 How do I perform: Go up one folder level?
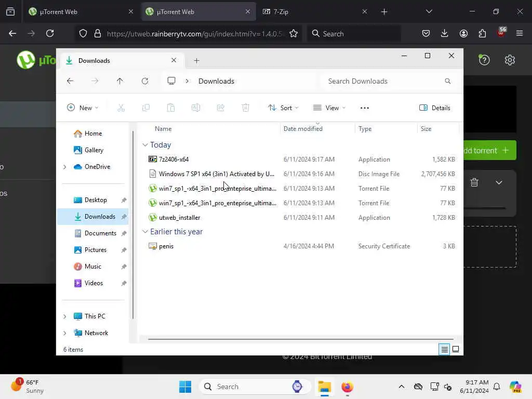click(120, 81)
